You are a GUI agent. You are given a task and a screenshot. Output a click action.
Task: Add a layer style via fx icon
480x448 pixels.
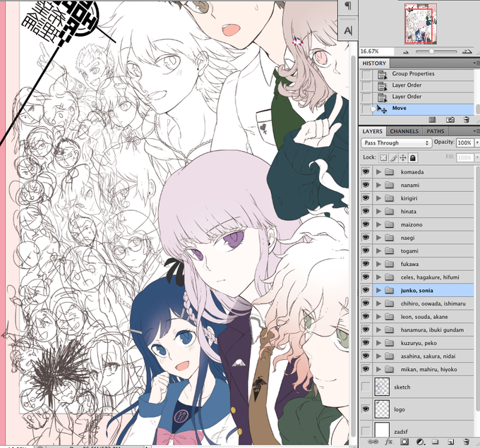(x=389, y=442)
